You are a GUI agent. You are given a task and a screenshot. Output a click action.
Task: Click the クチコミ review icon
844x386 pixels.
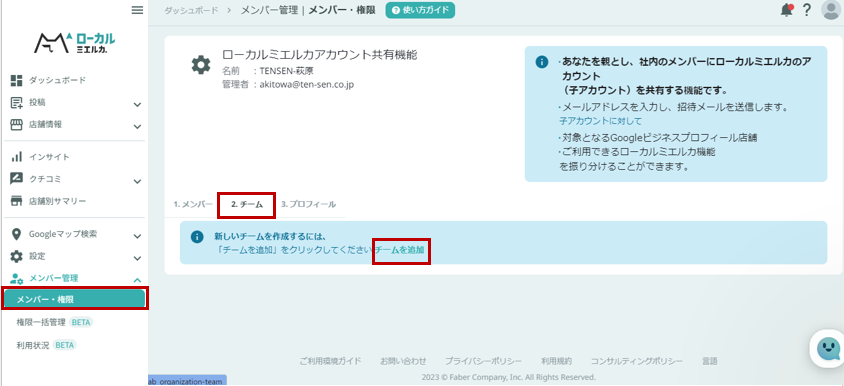coord(17,179)
